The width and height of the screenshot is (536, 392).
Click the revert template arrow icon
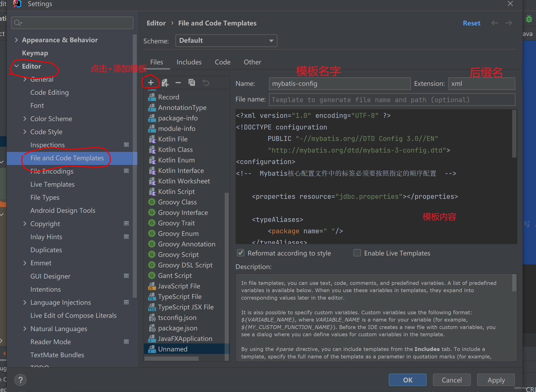coord(206,83)
